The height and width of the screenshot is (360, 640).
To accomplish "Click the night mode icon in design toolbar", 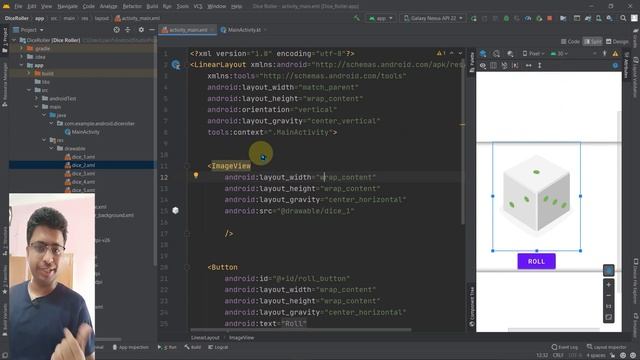I will pos(510,53).
